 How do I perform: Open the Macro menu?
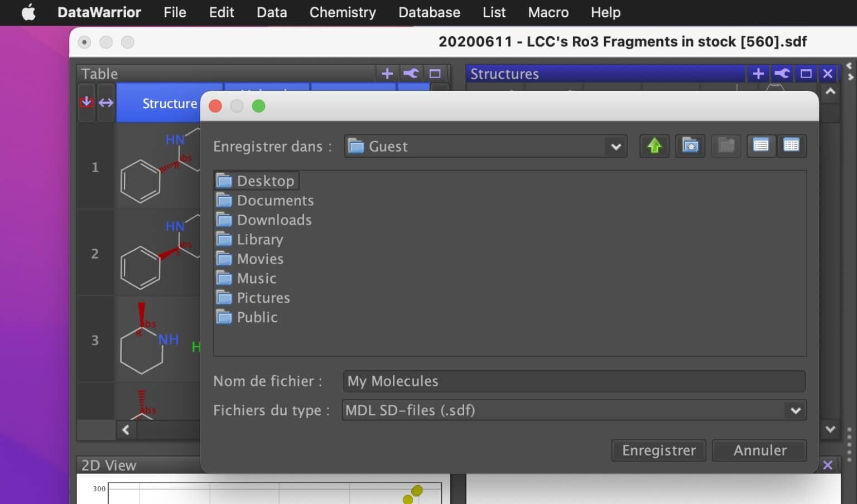click(x=548, y=12)
